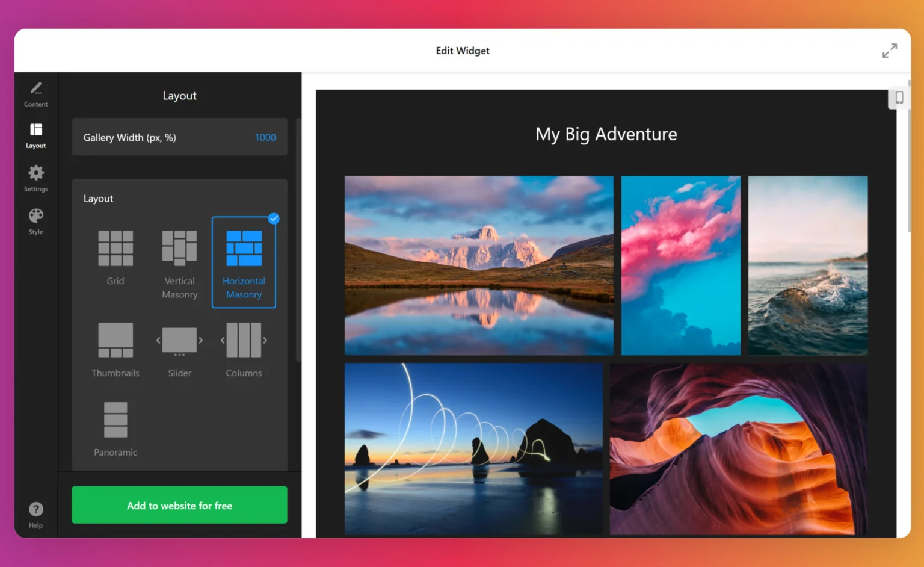The image size is (924, 567).
Task: Click the checkmark badge on Horizontal Masonry
Action: click(274, 218)
